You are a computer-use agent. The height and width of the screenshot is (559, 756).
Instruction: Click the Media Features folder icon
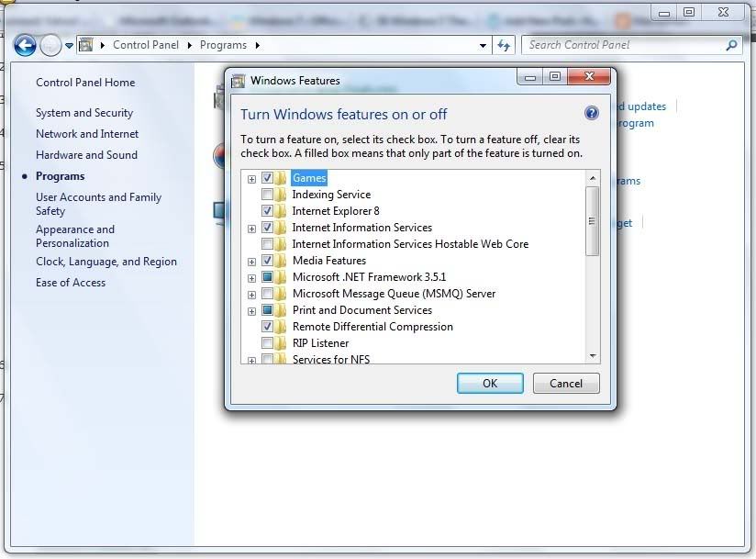pos(281,261)
